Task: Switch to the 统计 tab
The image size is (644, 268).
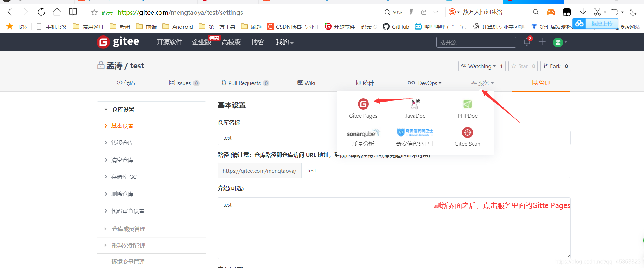Action: click(365, 83)
